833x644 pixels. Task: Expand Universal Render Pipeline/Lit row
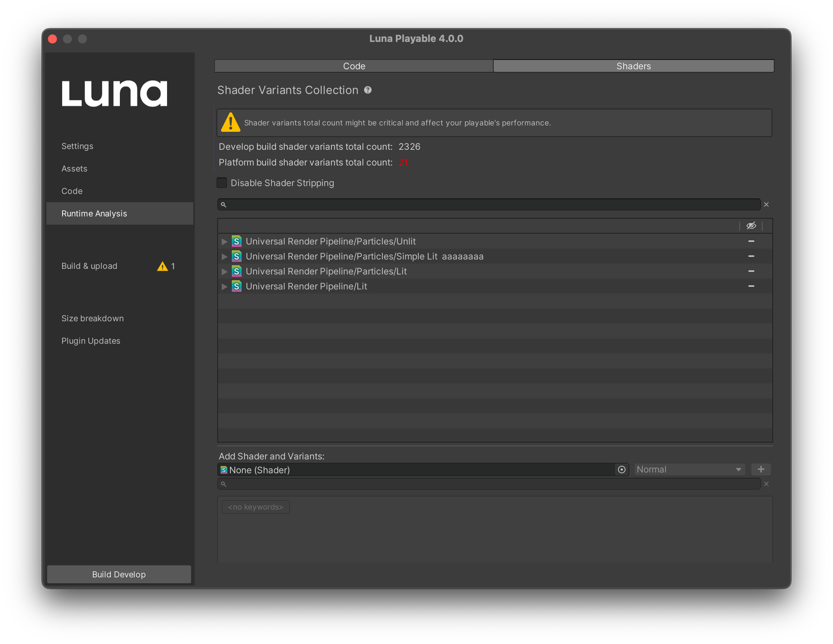(224, 286)
